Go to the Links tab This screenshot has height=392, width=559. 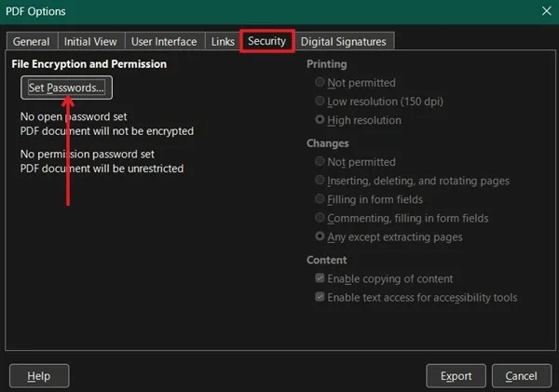coord(223,42)
